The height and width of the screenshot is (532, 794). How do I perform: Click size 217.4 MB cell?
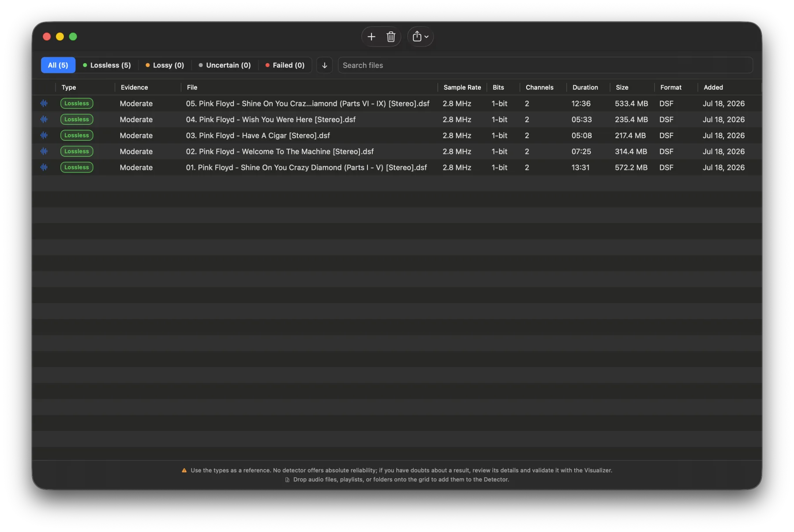pos(630,135)
